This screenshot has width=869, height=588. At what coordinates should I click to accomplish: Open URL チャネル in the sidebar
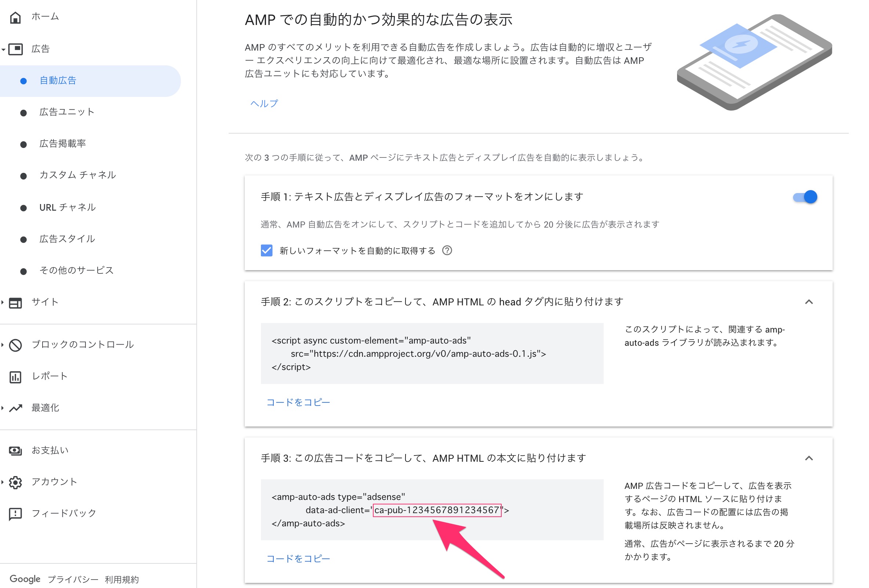(x=68, y=207)
